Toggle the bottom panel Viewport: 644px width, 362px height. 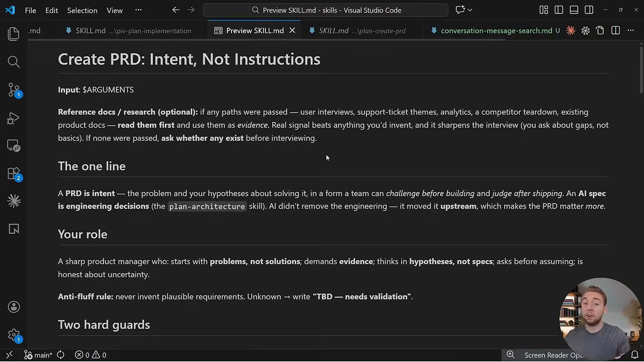pyautogui.click(x=574, y=10)
